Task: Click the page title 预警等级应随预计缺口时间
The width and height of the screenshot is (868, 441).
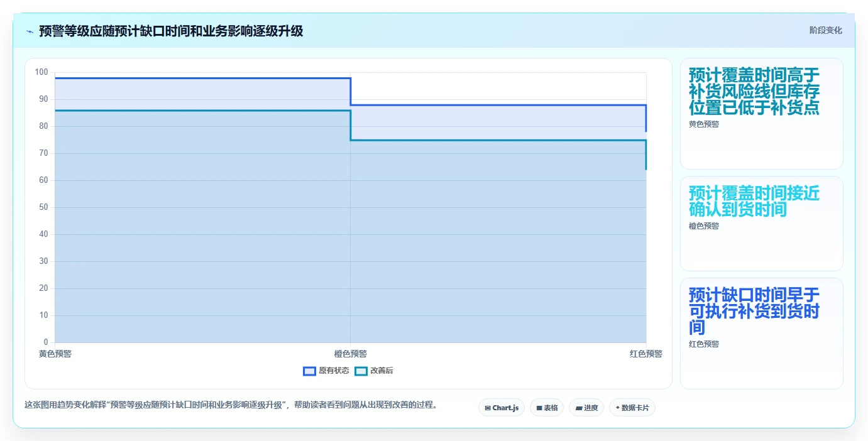Action: (x=171, y=31)
